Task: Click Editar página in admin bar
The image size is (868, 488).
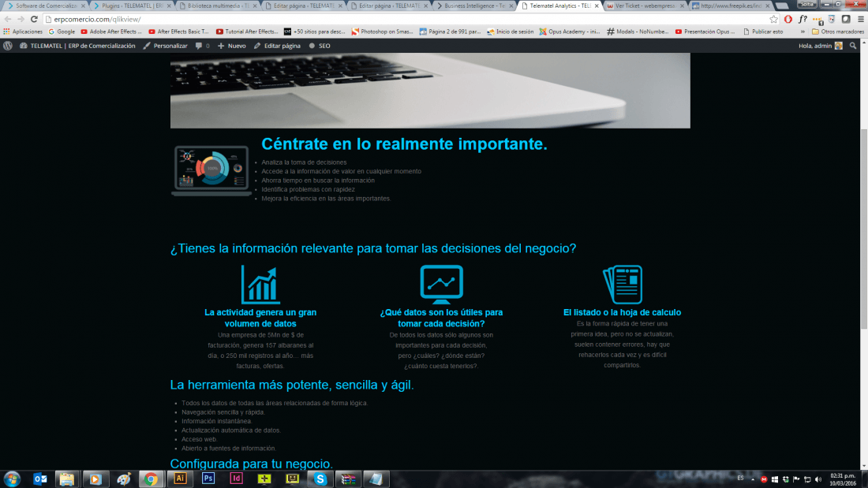Action: 277,46
